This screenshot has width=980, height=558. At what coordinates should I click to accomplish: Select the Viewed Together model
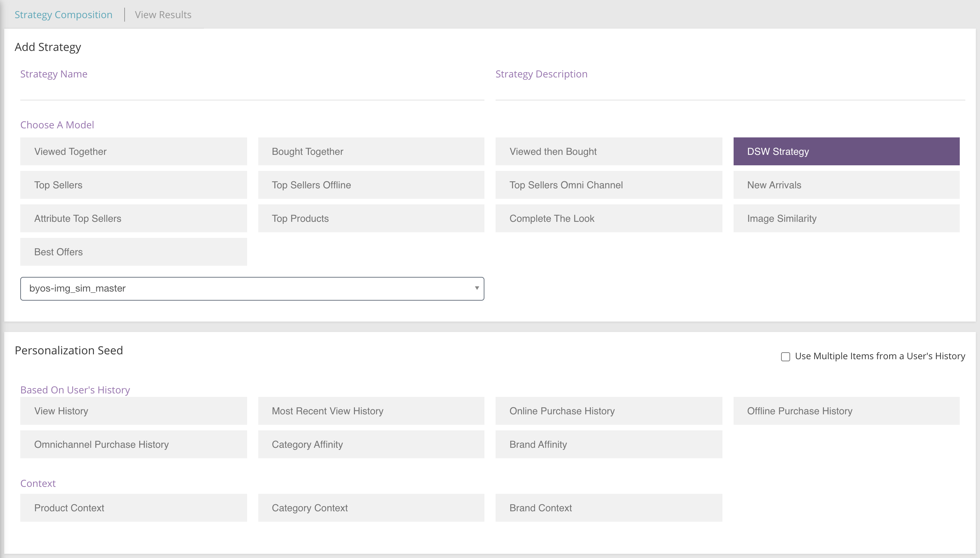tap(133, 151)
